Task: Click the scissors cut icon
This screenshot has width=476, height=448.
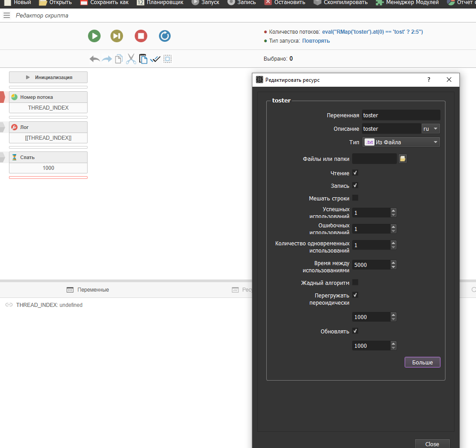Action: pos(131,59)
